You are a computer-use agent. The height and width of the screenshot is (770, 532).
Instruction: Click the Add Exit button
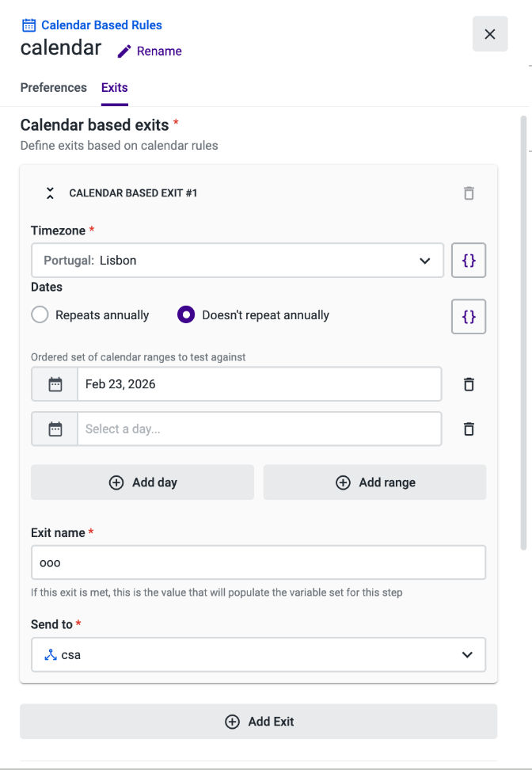[x=258, y=722]
